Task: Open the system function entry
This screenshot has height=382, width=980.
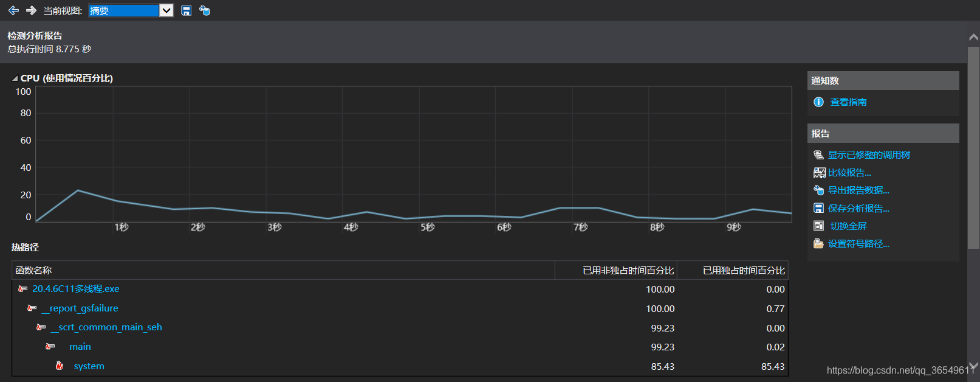Action: pyautogui.click(x=89, y=366)
